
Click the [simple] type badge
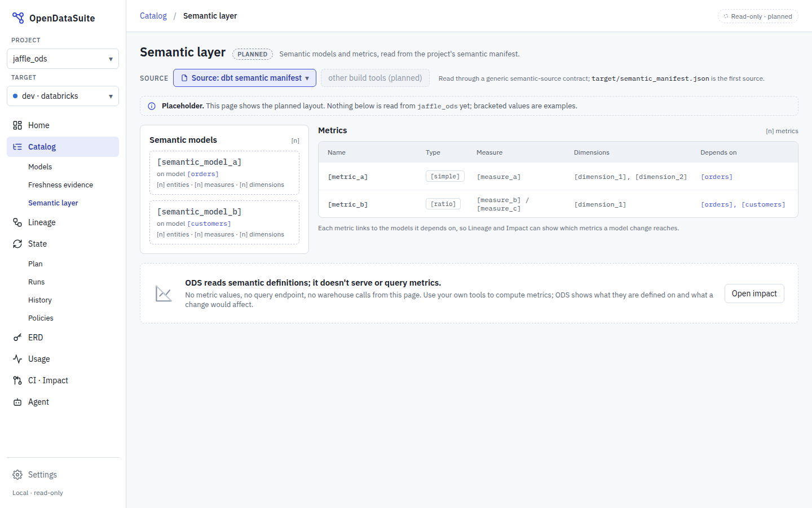click(445, 176)
